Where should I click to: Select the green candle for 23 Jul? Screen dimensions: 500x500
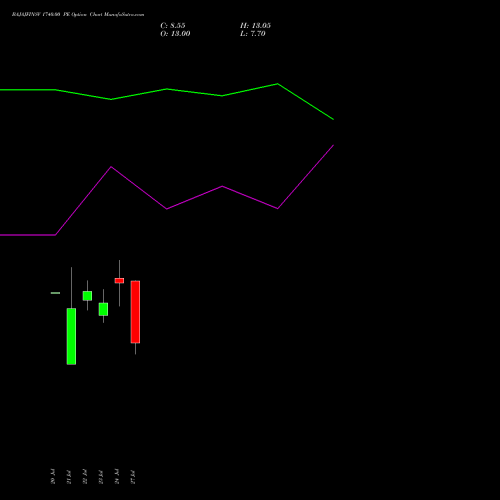(x=103, y=309)
